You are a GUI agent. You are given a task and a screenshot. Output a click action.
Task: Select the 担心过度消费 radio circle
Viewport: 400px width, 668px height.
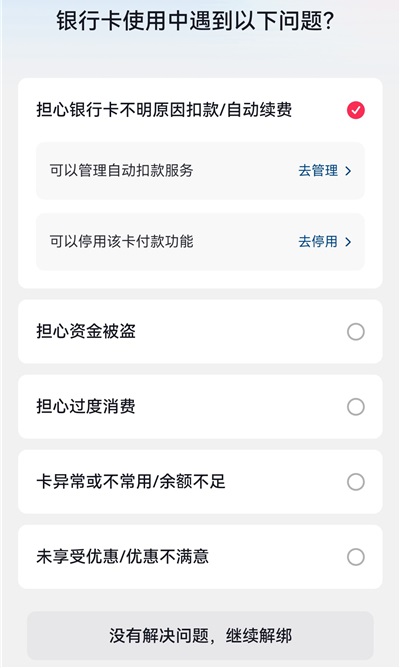355,407
